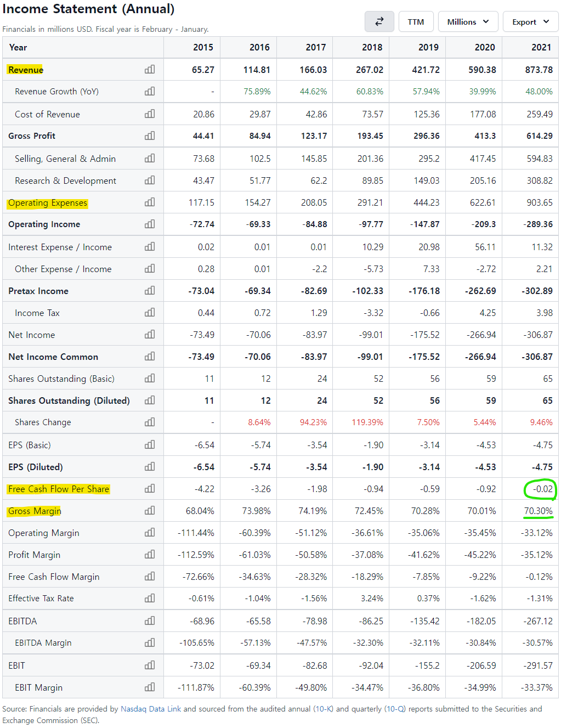Screen dimensions: 561x728
Task: View chart for Free Cash Flow Per Share
Action: 150,489
